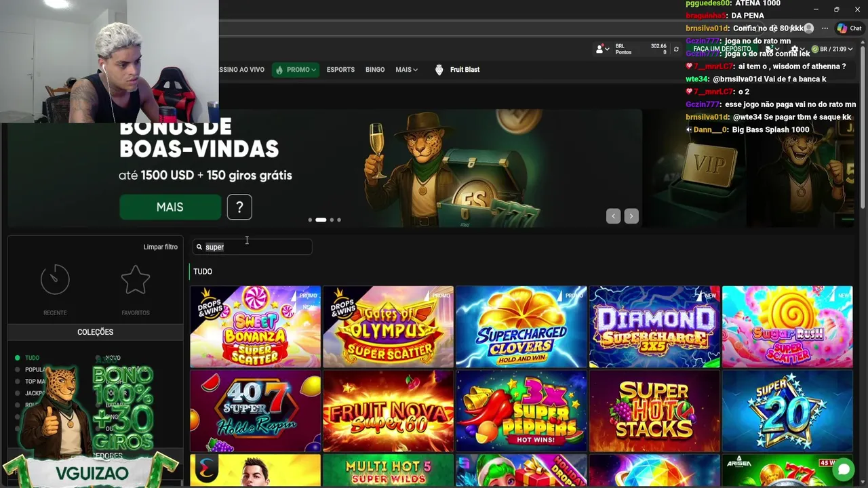Image resolution: width=868 pixels, height=488 pixels.
Task: Open the browser three-dots menu
Action: [825, 28]
